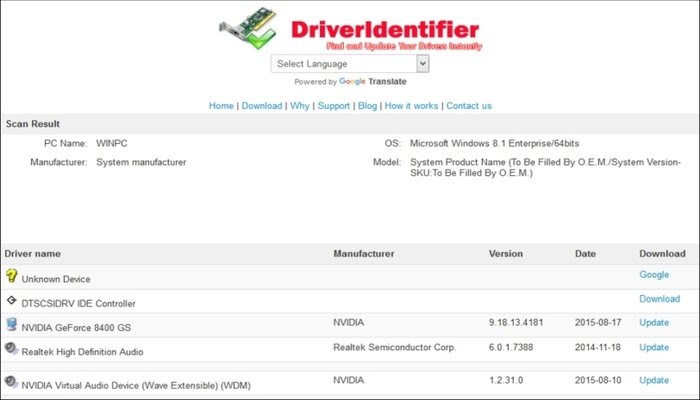Open the Blog link
The height and width of the screenshot is (400, 700).
pos(367,106)
